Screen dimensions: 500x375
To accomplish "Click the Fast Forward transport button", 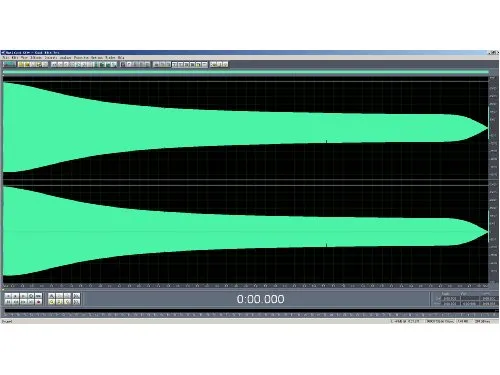I will click(23, 302).
